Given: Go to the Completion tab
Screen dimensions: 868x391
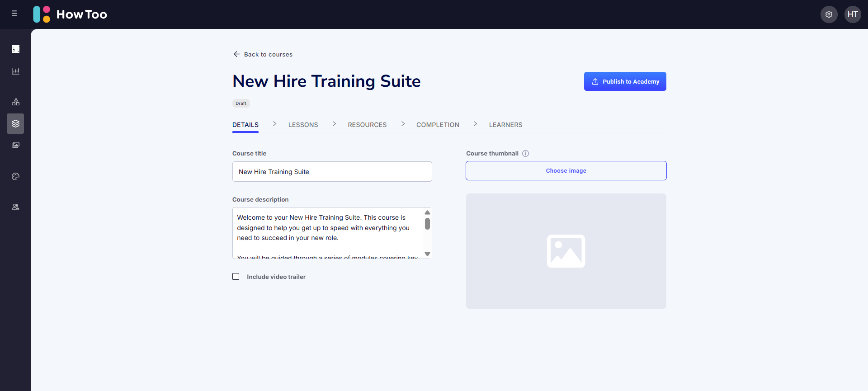Looking at the screenshot, I should click(438, 125).
